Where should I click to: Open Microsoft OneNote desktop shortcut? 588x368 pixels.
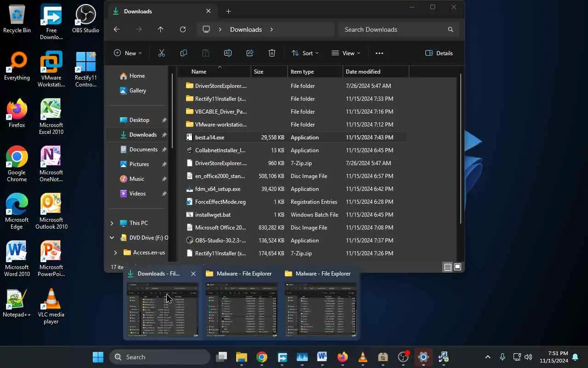click(x=51, y=164)
